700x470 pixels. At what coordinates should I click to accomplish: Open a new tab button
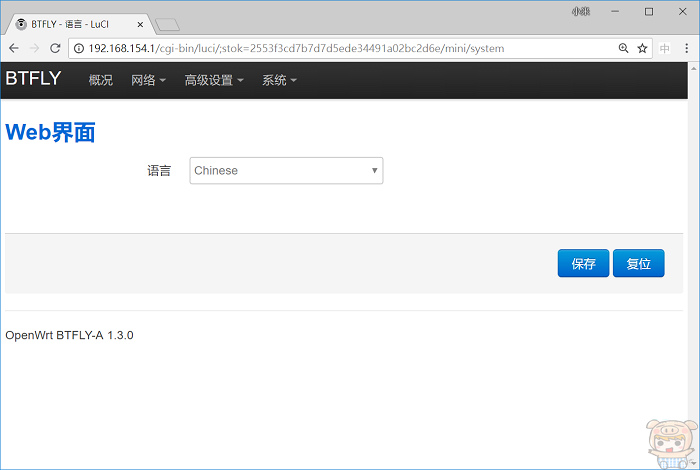point(167,25)
